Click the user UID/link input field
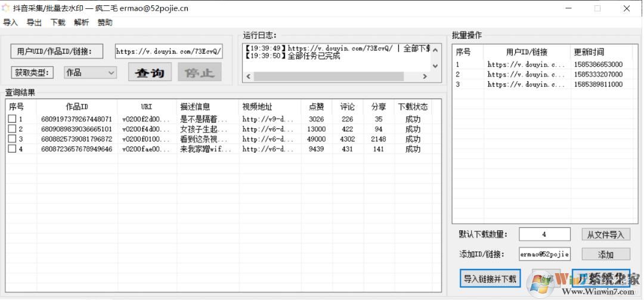The image size is (644, 300). [169, 51]
